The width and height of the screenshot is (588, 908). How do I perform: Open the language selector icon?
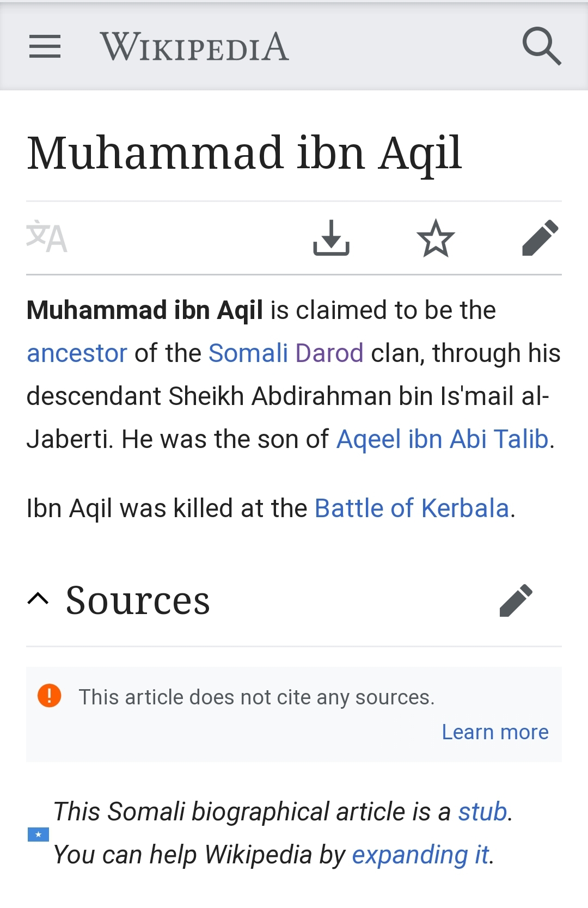(47, 237)
